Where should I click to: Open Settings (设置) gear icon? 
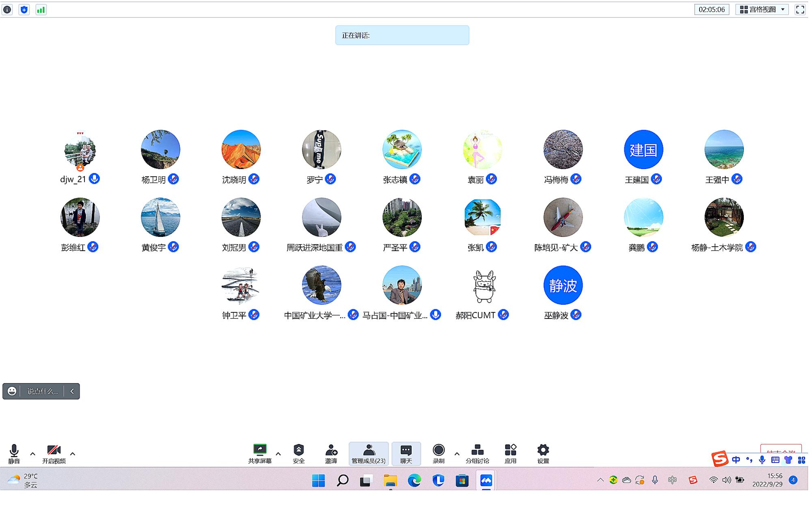point(543,453)
